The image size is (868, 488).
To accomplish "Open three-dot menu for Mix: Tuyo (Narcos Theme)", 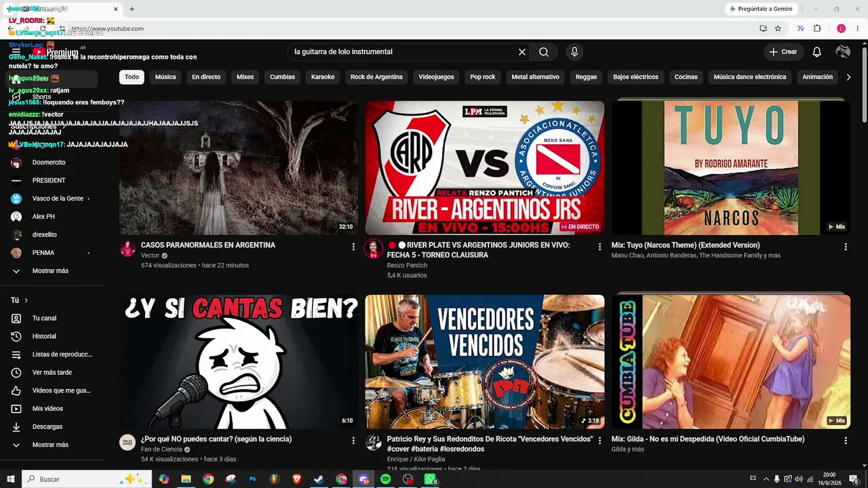I will coord(846,247).
